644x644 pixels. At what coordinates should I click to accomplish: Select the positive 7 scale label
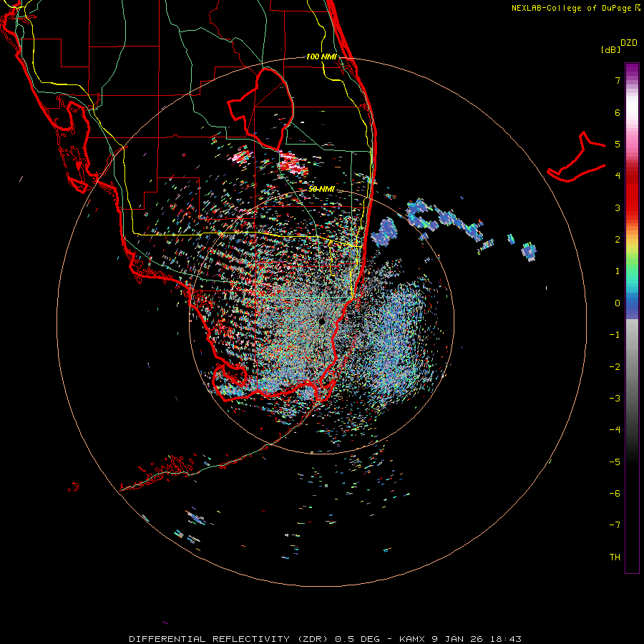(618, 81)
